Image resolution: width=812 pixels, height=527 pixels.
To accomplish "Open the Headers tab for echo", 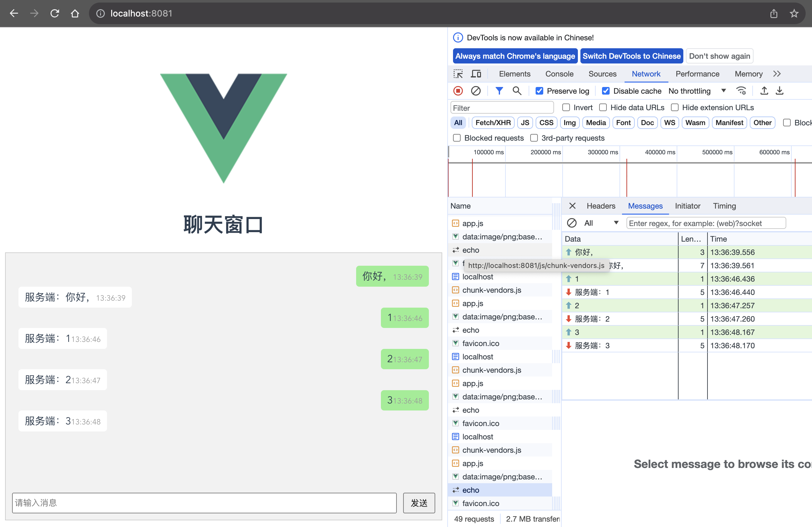I will coord(600,206).
